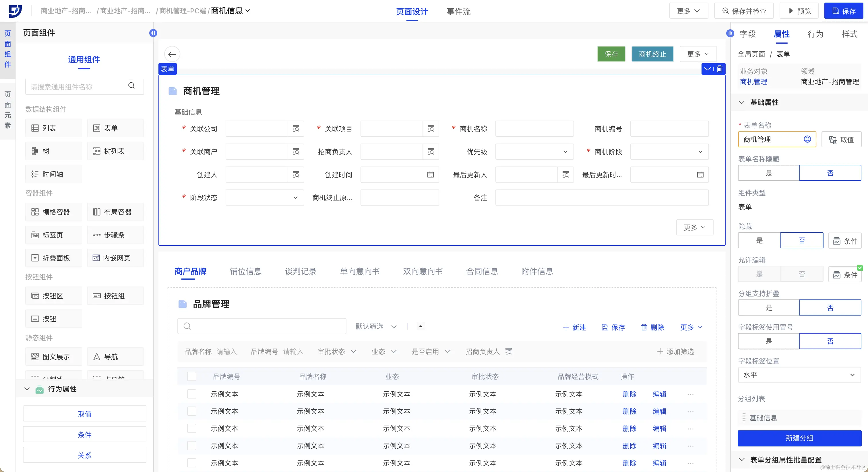
Task: Open the 优先级 dropdown
Action: pyautogui.click(x=534, y=152)
